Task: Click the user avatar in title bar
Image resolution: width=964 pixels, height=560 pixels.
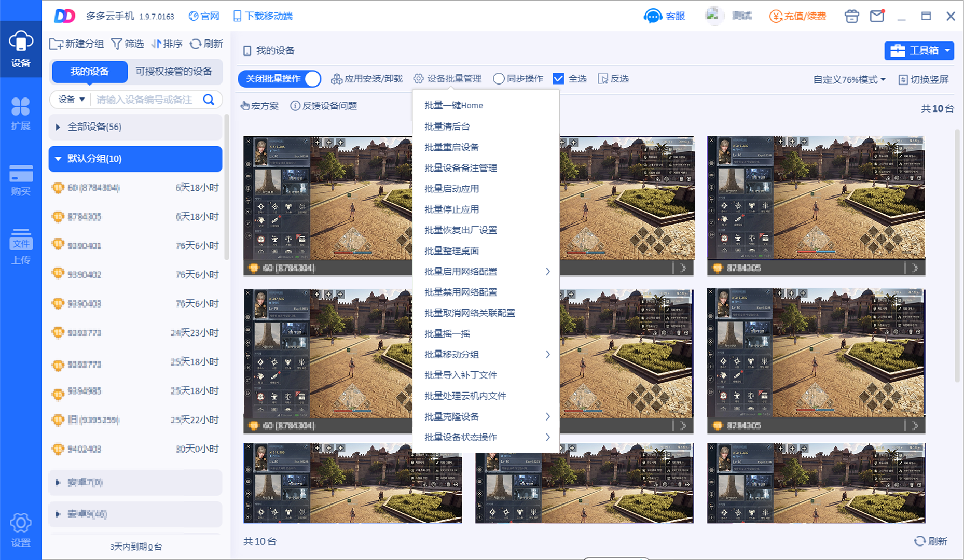Action: click(714, 16)
